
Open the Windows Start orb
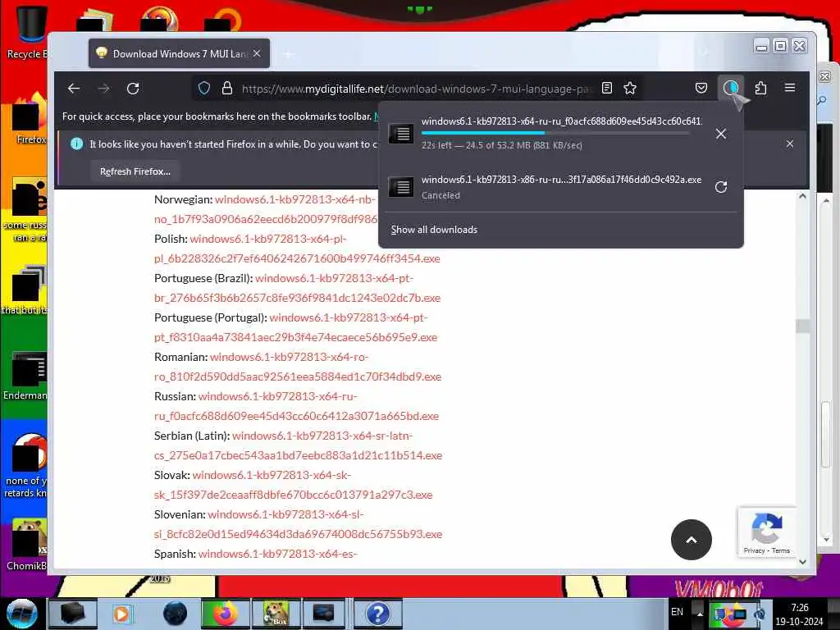(22, 614)
